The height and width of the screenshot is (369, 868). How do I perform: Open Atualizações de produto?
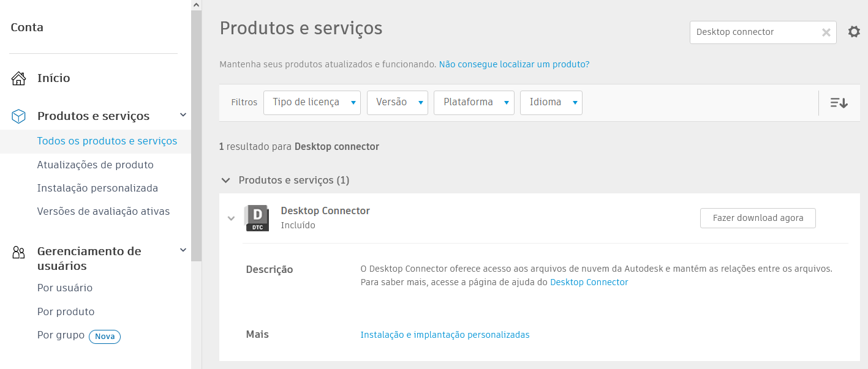pos(96,165)
